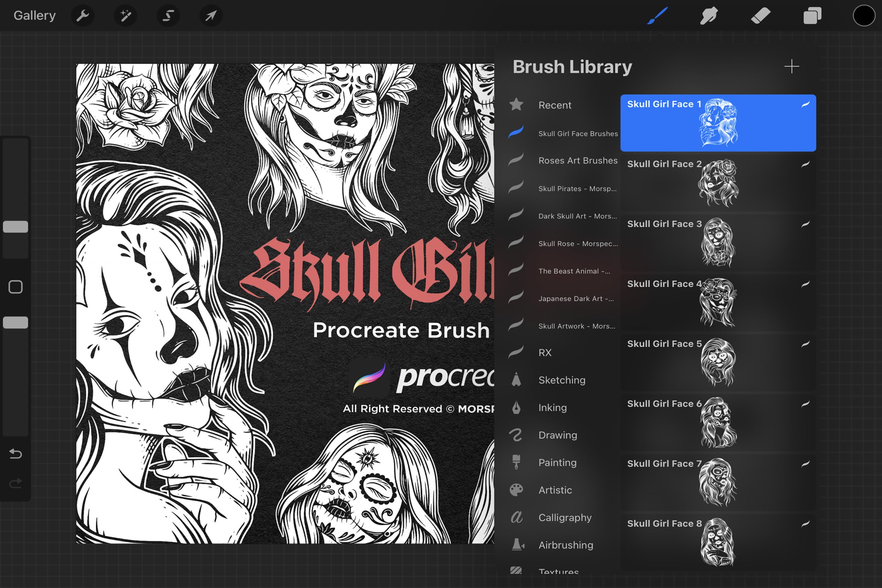Redo the last action
Image resolution: width=882 pixels, height=588 pixels.
[16, 483]
